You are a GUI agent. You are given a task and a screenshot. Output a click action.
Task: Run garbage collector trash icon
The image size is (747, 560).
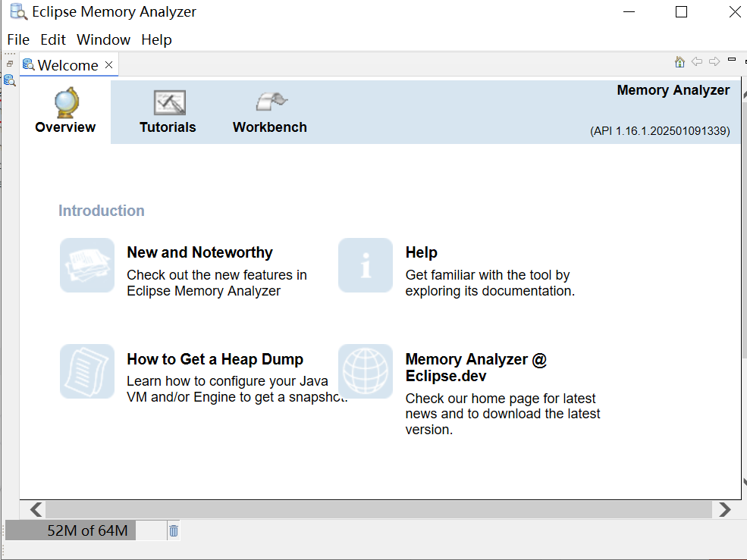(174, 530)
